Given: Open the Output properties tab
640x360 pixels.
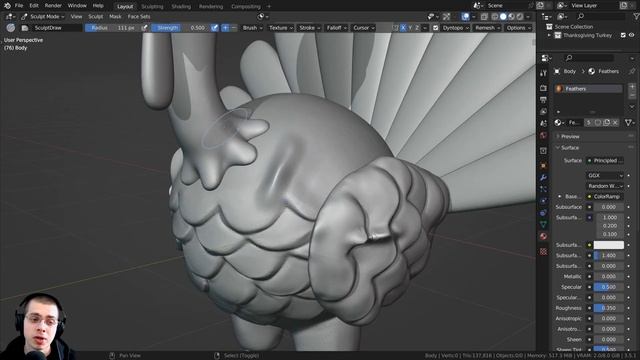Looking at the screenshot, I should [x=543, y=100].
